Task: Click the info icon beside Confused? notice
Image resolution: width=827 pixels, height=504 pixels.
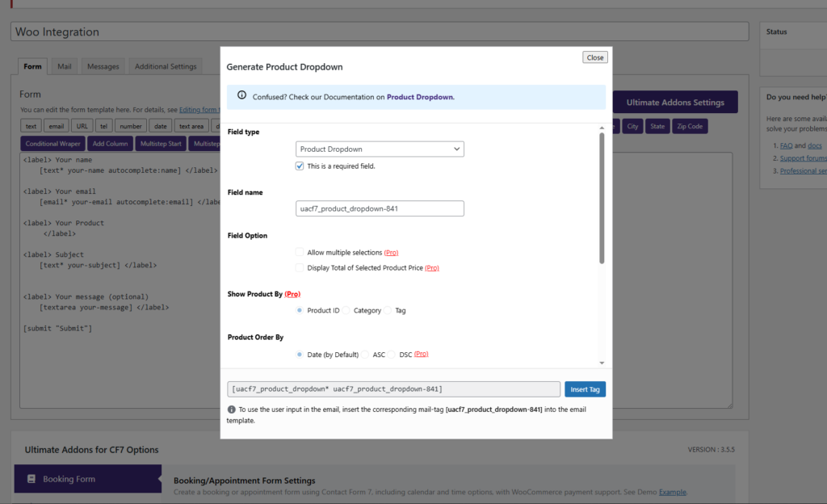Action: click(x=241, y=95)
